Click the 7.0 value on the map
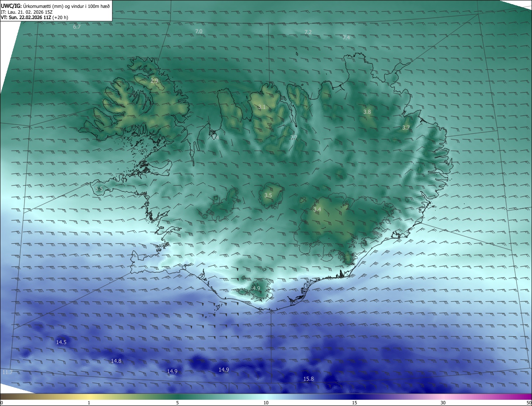The width and height of the screenshot is (532, 406). [199, 32]
